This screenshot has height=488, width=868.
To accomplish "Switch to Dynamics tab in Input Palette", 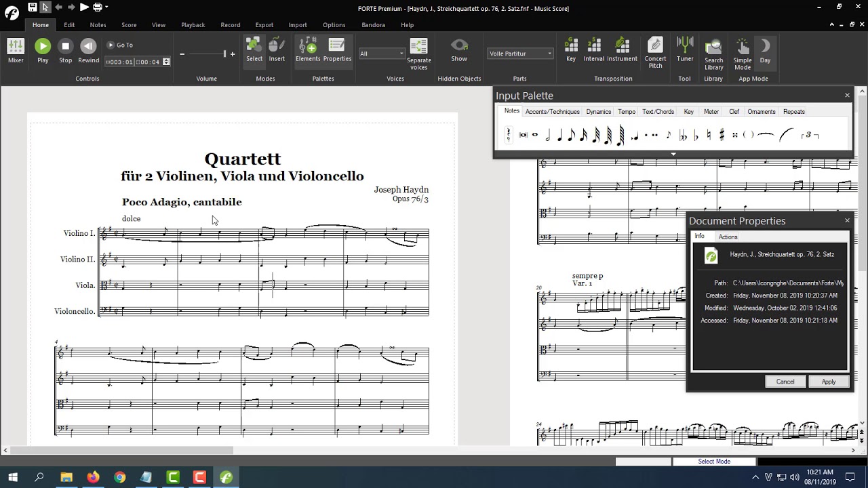I will [598, 112].
